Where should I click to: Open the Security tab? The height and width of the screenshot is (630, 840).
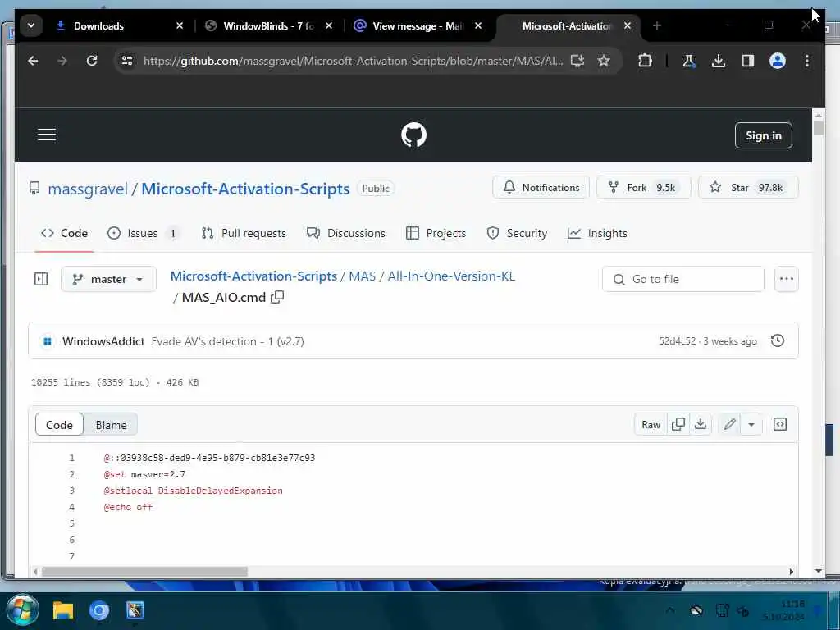(x=517, y=234)
